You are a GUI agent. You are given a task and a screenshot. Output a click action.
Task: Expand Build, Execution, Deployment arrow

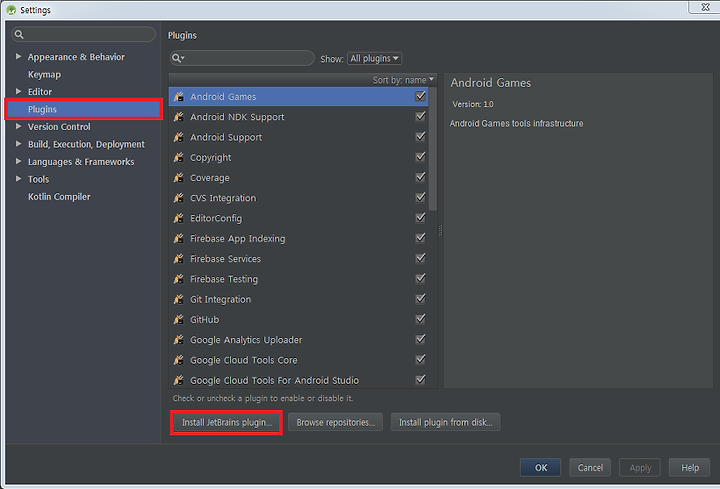click(18, 144)
